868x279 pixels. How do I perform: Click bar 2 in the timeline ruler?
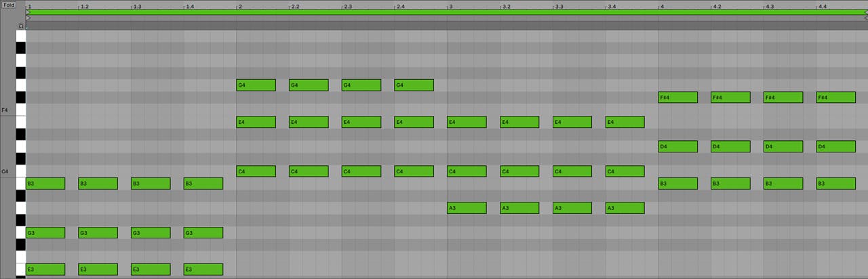pos(240,5)
